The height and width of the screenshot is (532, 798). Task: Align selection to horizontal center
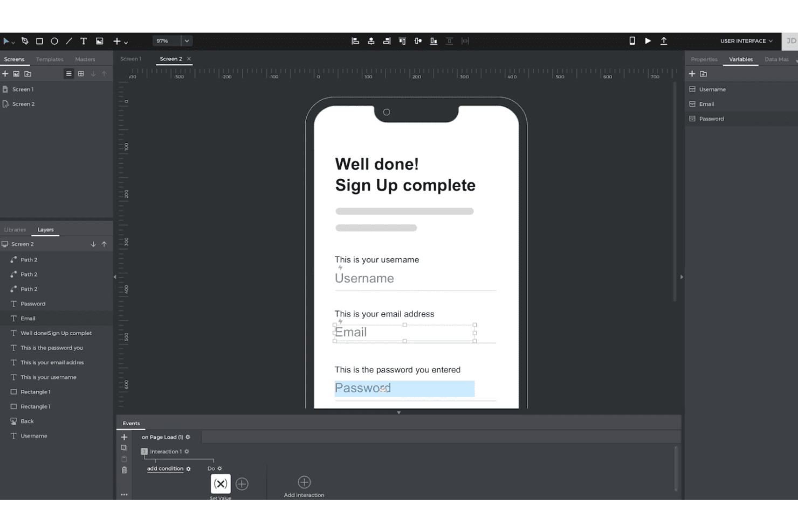click(x=371, y=41)
